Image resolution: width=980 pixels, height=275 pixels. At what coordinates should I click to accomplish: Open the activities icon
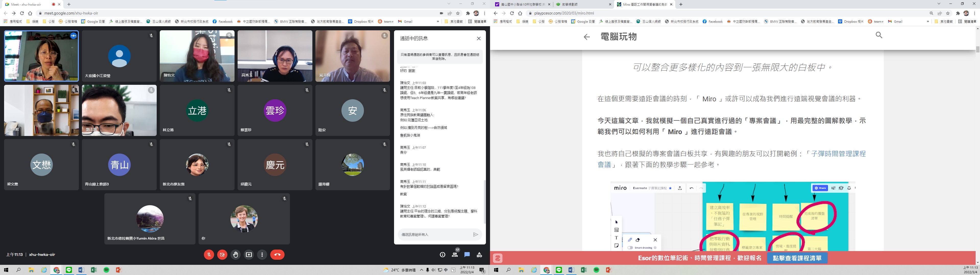point(479,254)
